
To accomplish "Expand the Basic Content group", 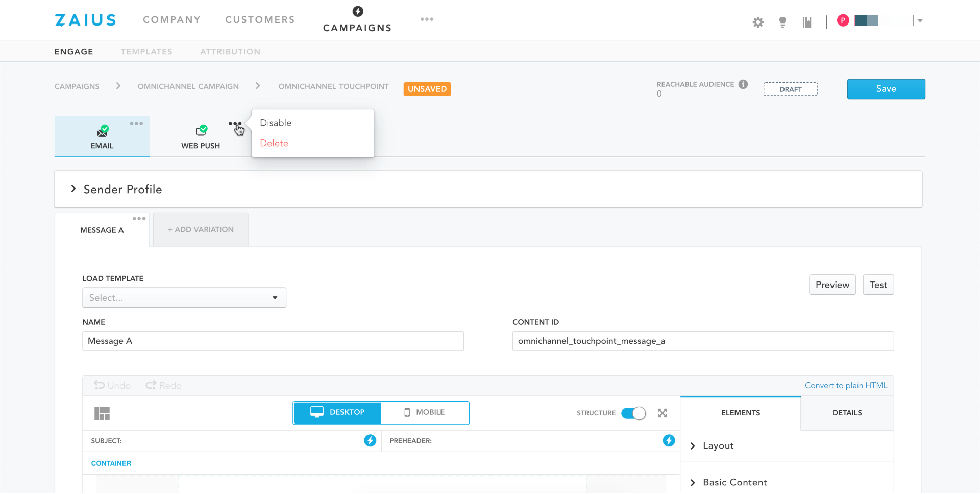I will tap(787, 482).
